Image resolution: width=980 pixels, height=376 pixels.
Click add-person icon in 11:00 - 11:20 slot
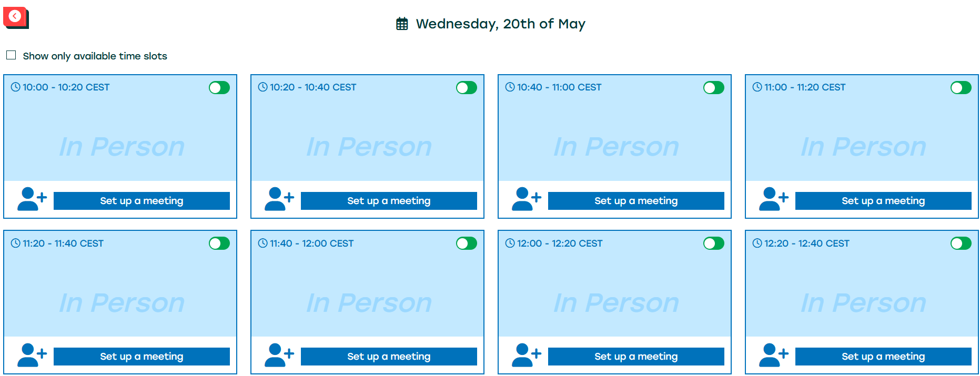point(773,199)
